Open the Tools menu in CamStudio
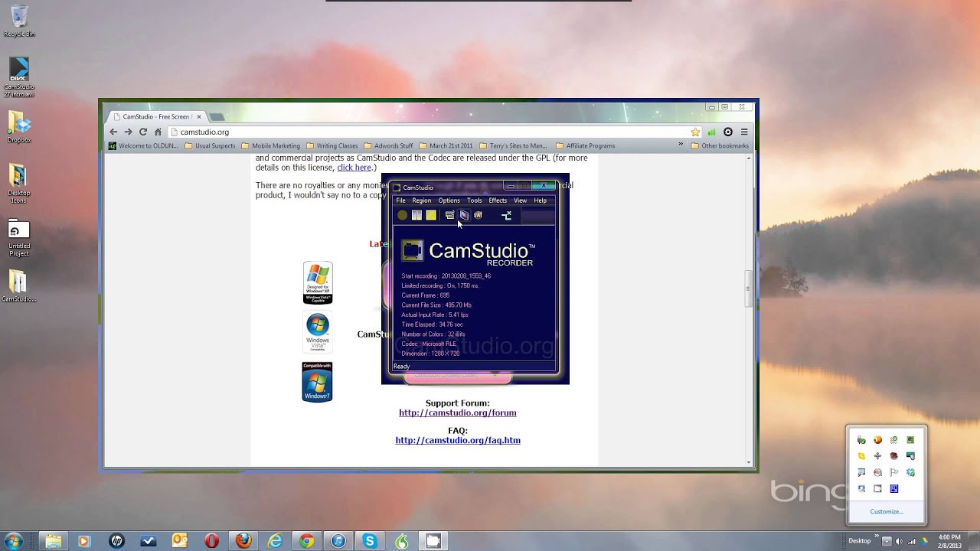 coord(475,201)
